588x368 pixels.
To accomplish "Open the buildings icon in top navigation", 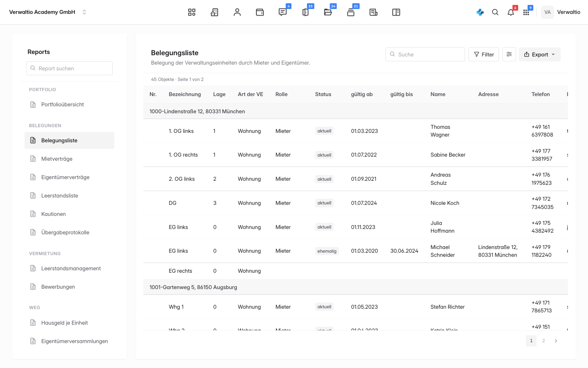I will pos(214,12).
